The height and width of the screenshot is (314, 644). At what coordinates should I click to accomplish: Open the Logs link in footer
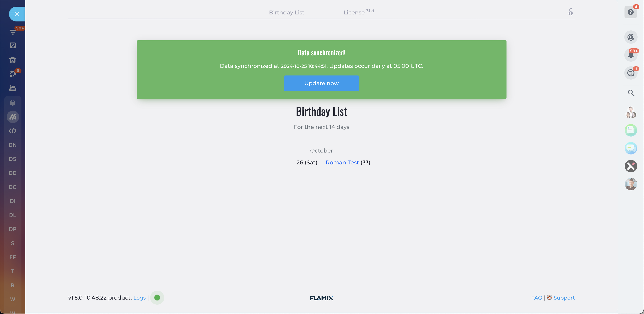click(139, 298)
